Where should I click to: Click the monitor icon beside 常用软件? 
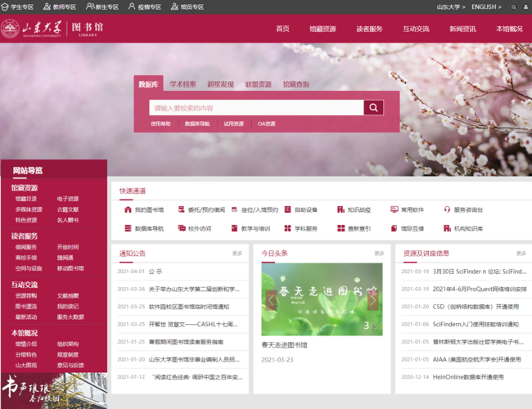pos(394,209)
